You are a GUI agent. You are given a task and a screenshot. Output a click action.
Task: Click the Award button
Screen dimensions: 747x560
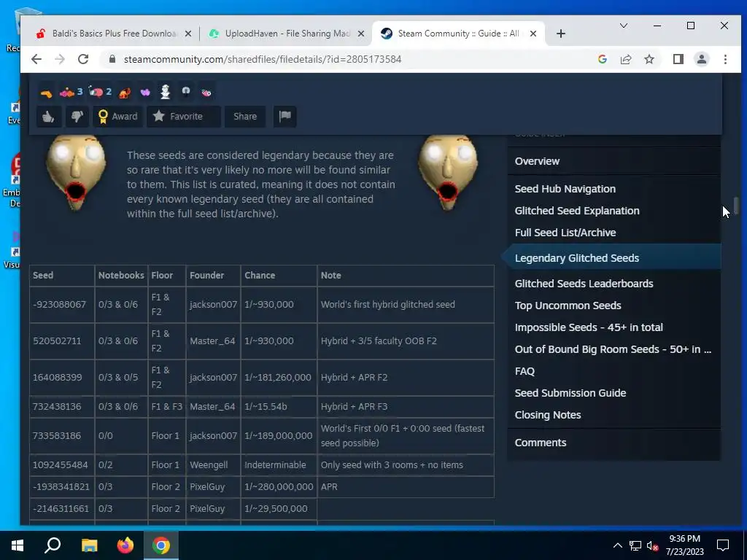(117, 116)
